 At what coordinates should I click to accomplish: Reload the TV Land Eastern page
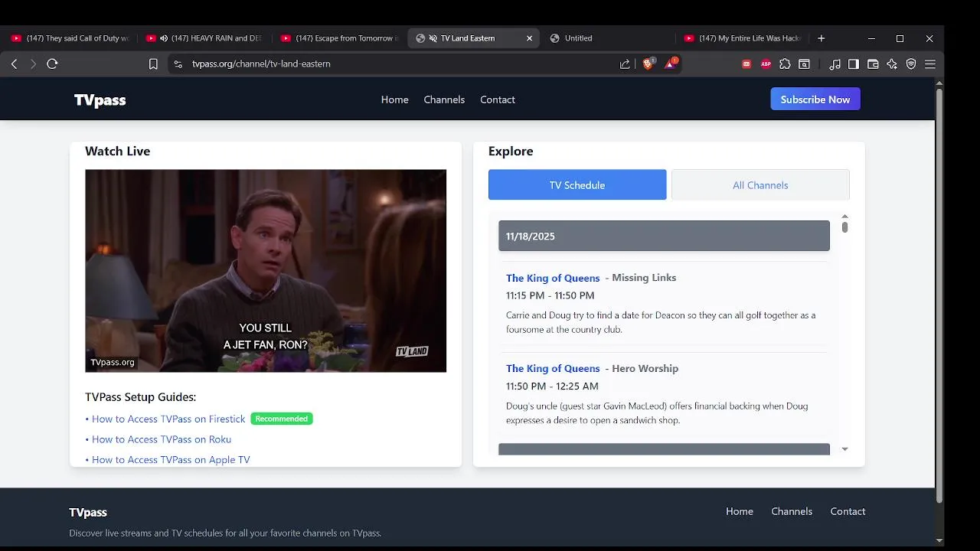52,64
